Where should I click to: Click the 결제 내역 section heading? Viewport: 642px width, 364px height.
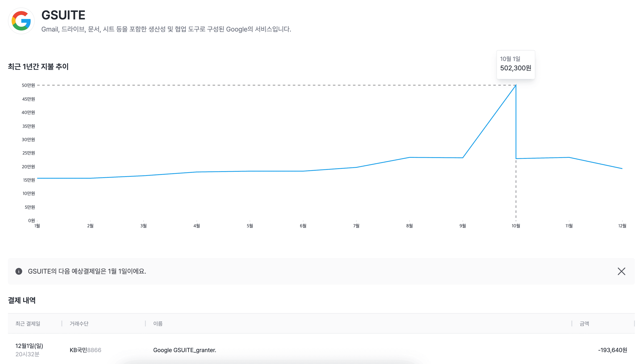pos(22,300)
